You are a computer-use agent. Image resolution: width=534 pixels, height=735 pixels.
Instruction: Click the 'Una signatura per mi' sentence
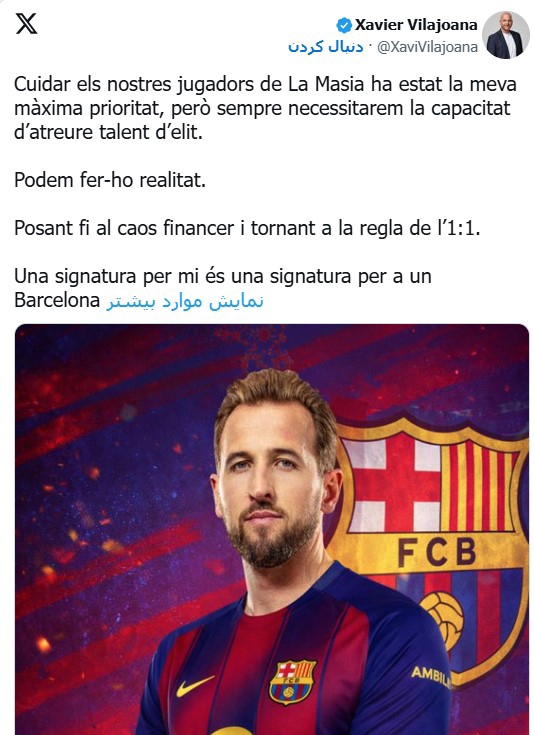(223, 288)
